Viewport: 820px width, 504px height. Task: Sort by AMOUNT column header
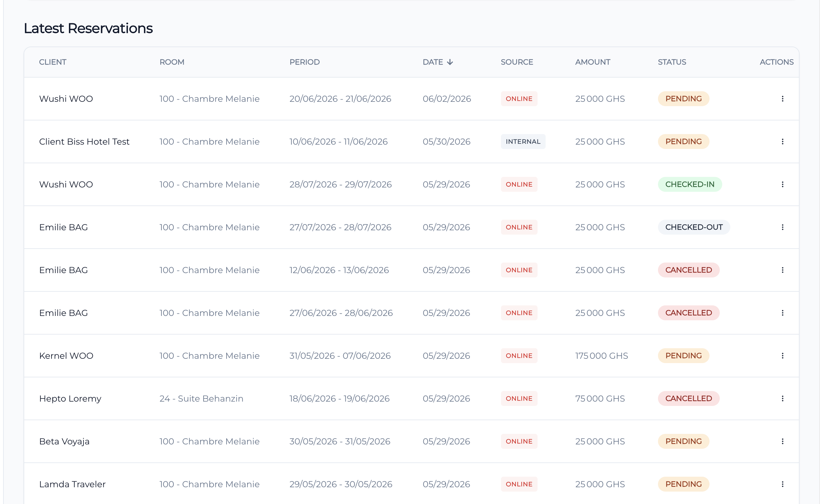coord(593,62)
